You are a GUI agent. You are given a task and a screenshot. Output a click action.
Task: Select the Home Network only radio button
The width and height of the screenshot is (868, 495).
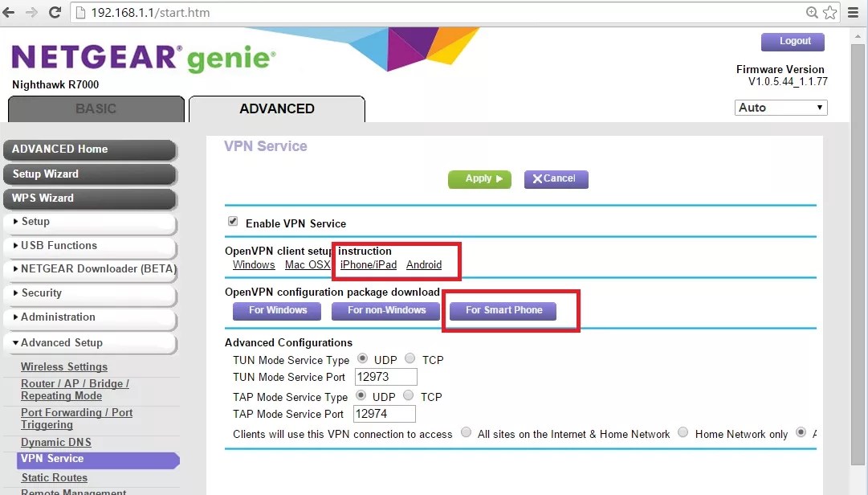(x=683, y=433)
